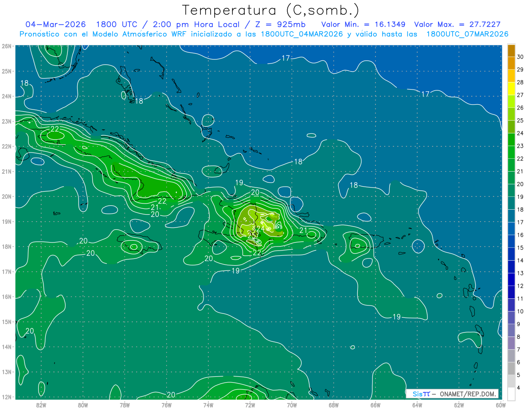Screen dimensions: 532x411
Task: Click the "1800UTC_07MAR2026" valid-until time
Action: coord(467,34)
